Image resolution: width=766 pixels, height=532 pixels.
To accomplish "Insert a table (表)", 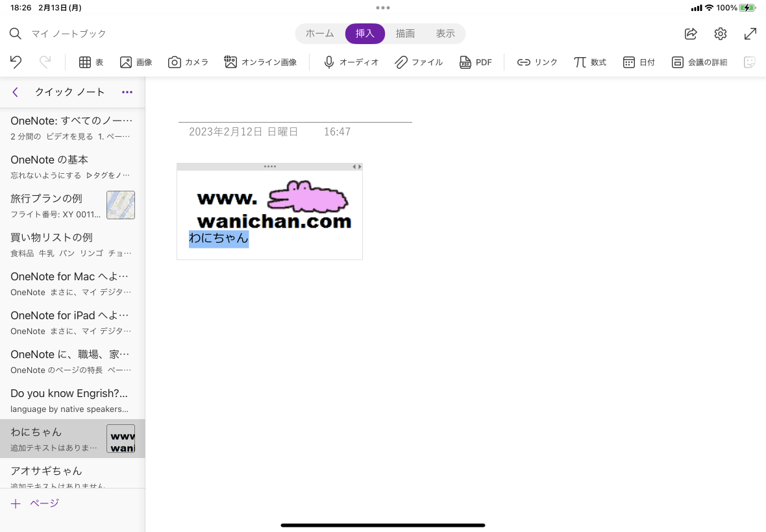I will click(x=92, y=62).
